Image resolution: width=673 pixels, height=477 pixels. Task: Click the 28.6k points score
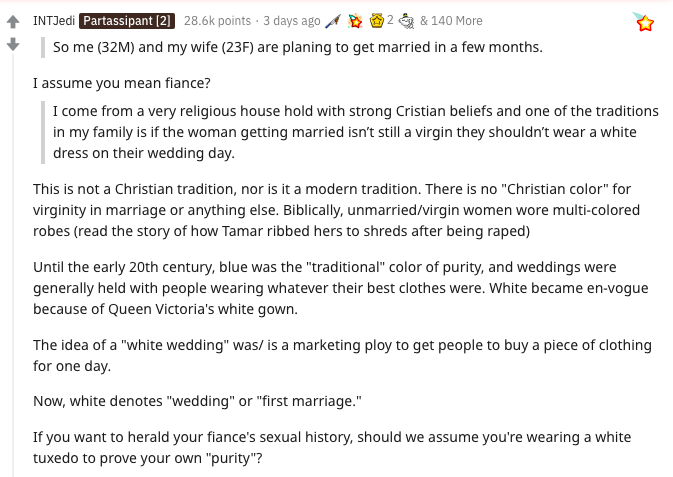(219, 21)
